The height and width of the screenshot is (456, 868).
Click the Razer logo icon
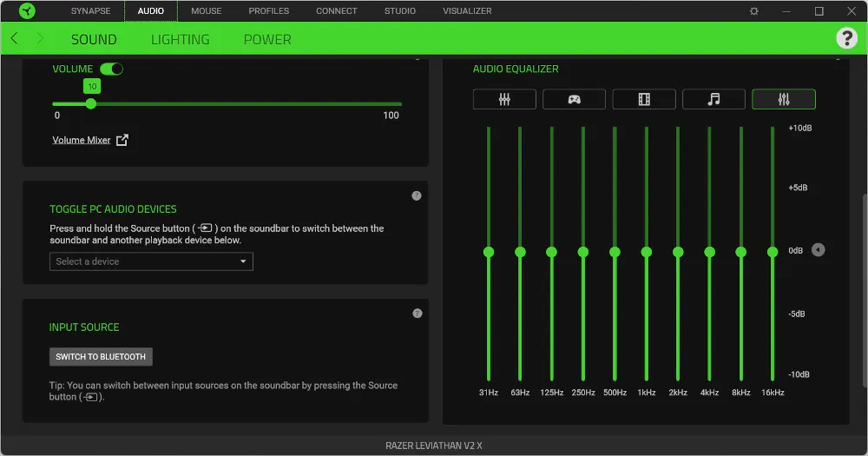click(27, 10)
